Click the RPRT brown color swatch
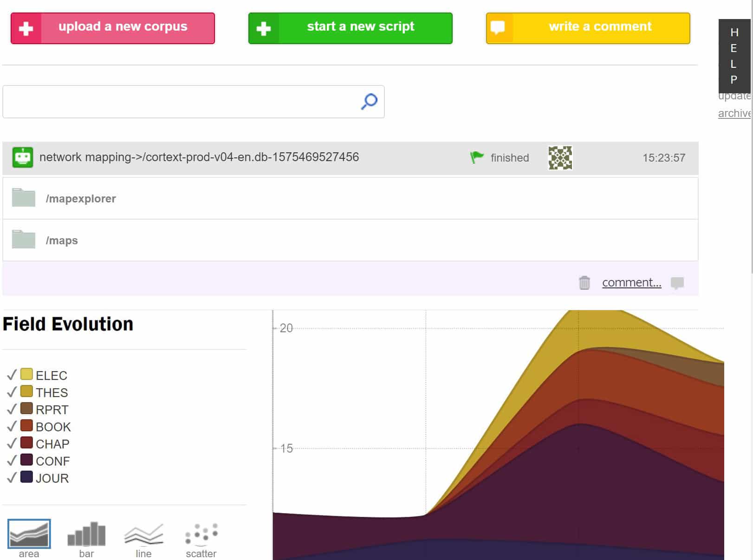Viewport: 753px width, 560px height. pyautogui.click(x=26, y=409)
